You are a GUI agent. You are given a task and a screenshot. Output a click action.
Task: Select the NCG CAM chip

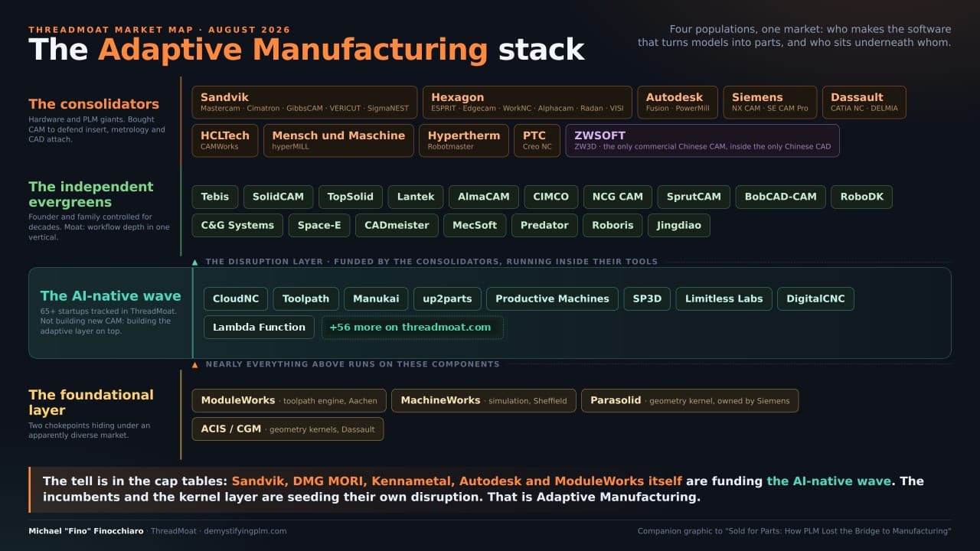[618, 197]
